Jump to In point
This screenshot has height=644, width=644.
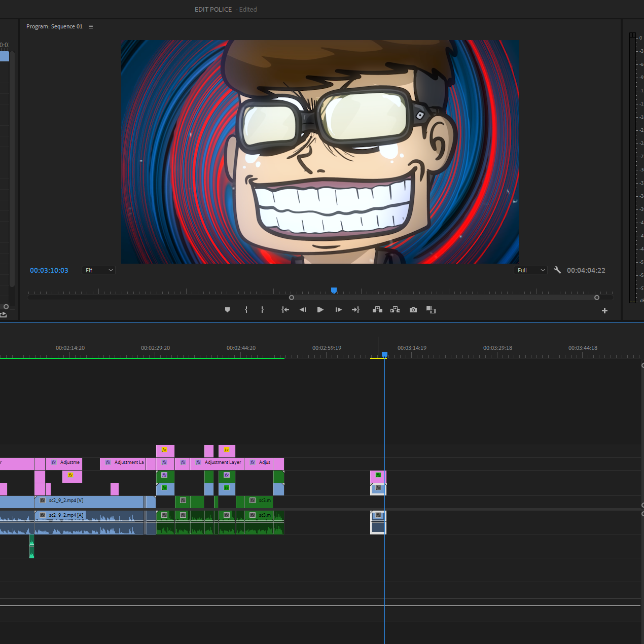[285, 310]
